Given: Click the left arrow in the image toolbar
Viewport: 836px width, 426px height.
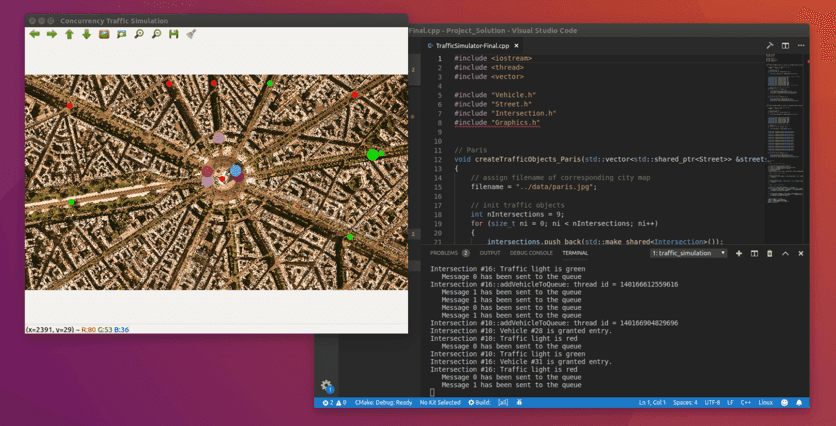Looking at the screenshot, I should pyautogui.click(x=35, y=34).
